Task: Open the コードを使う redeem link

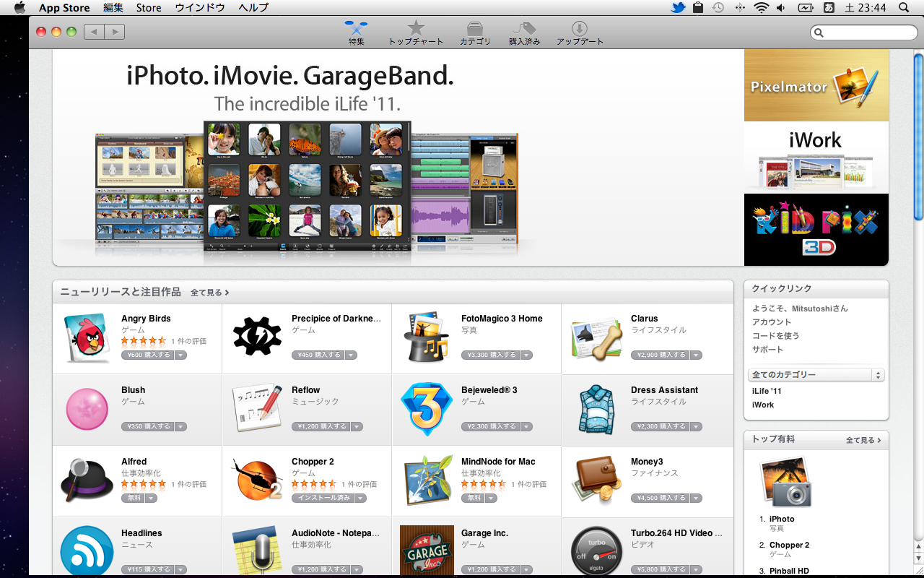Action: (x=775, y=336)
